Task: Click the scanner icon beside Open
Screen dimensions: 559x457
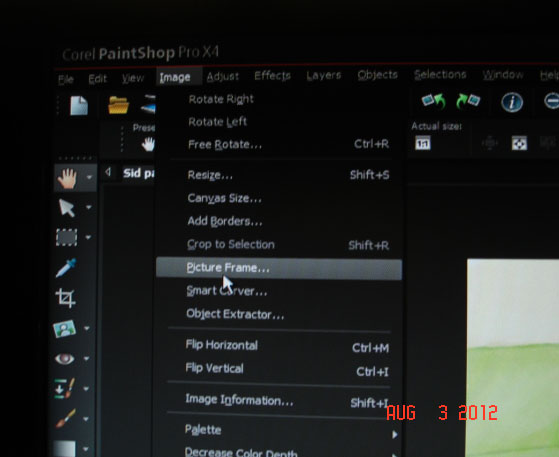Action: [149, 104]
